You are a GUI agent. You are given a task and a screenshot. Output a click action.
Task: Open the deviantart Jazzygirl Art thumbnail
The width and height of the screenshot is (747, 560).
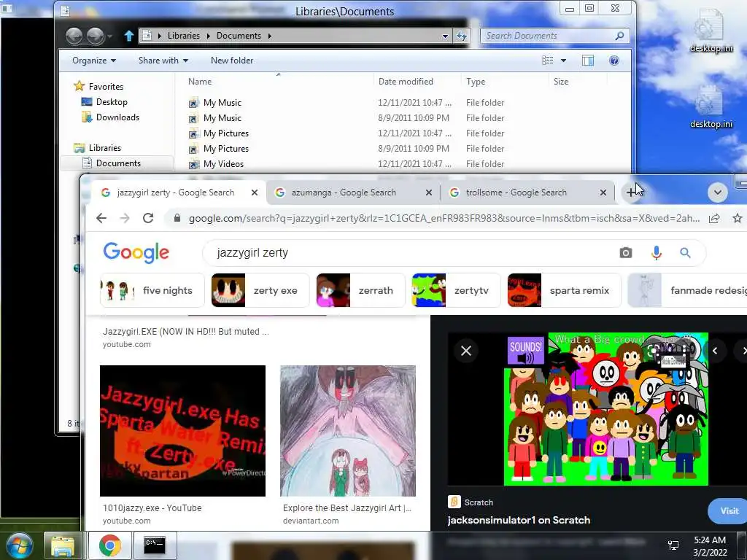coord(348,430)
